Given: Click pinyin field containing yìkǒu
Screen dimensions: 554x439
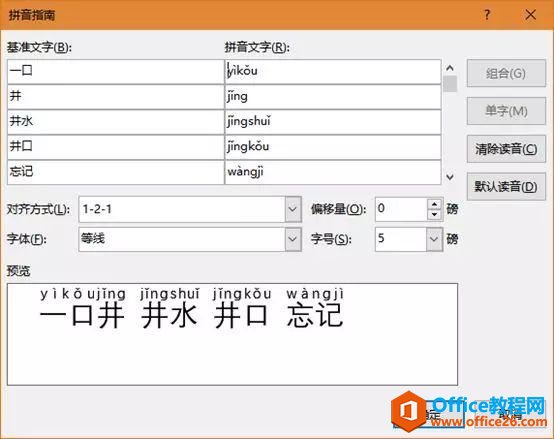Looking at the screenshot, I should [333, 72].
